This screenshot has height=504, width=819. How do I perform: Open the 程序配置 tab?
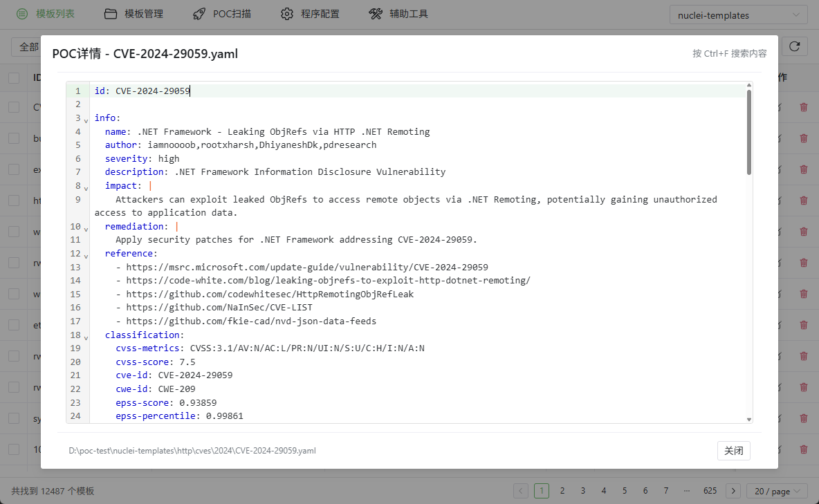(x=320, y=14)
